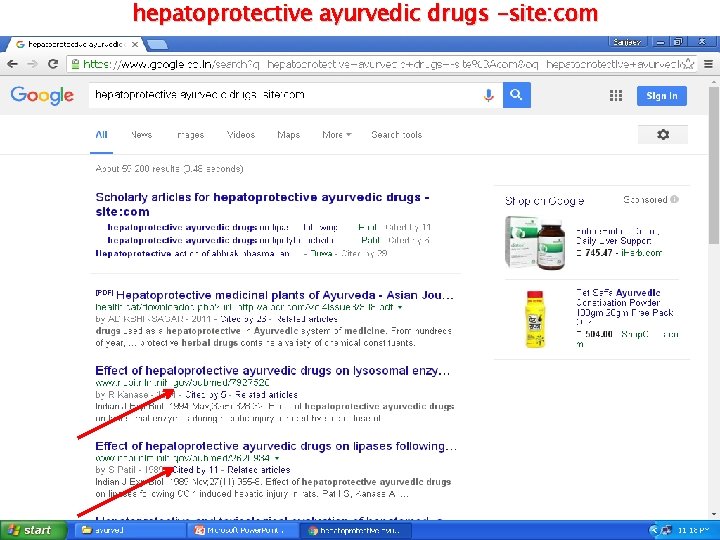Click the Google logo
Screen dimensions: 720x540
(42, 95)
